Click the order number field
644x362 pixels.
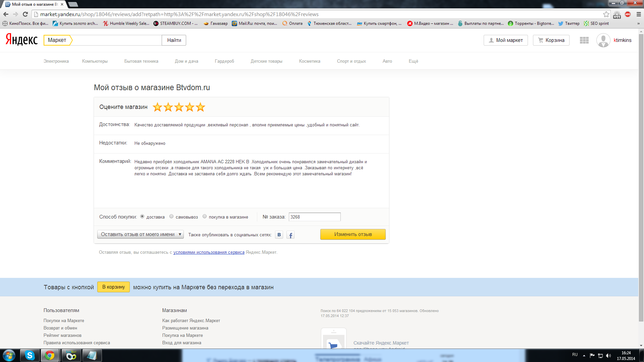pos(315,217)
